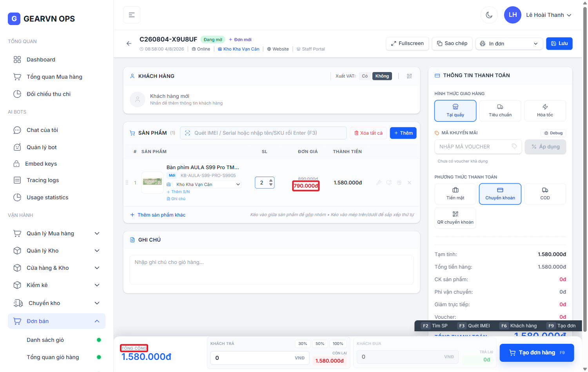The height and width of the screenshot is (372, 588).
Task: Open the Debug voucher tool
Action: (x=553, y=133)
